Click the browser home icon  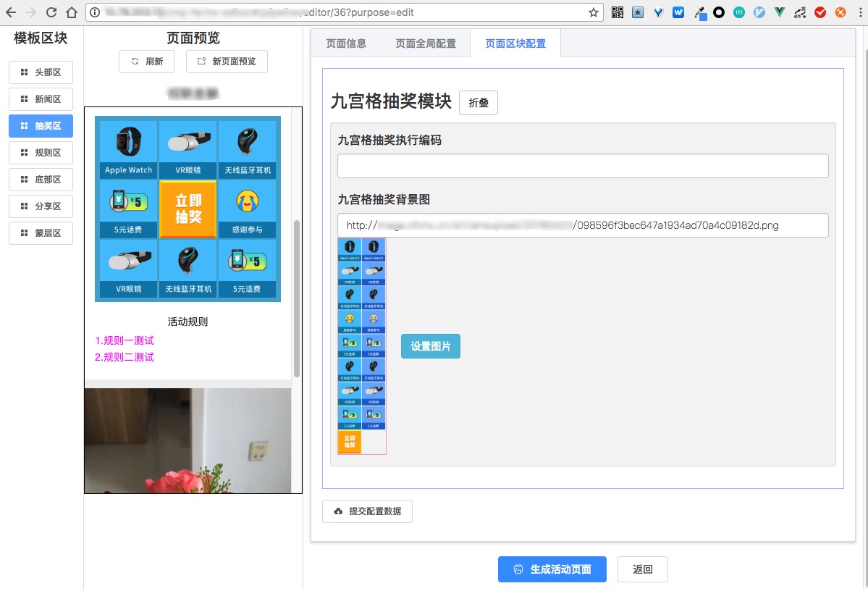coord(72,12)
